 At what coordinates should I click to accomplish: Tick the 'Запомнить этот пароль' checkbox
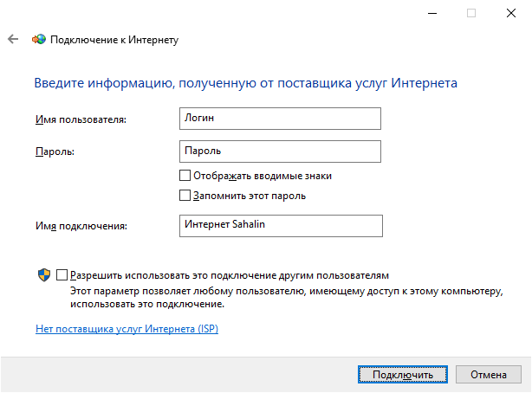coord(184,196)
